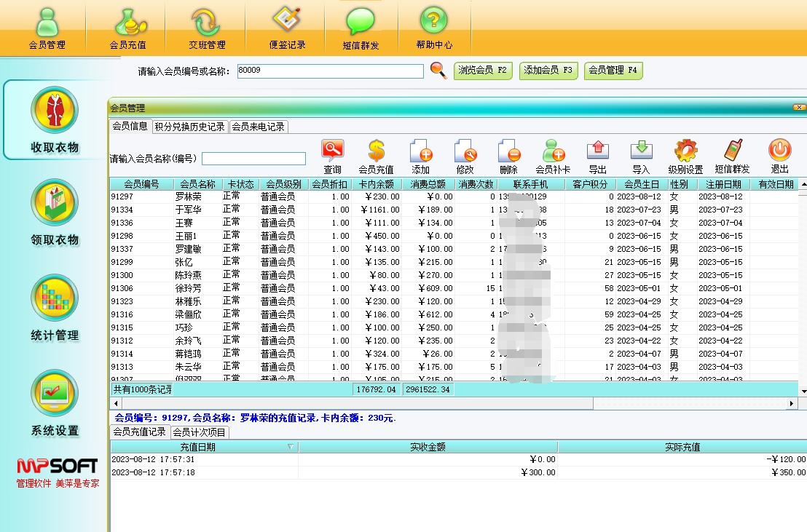
Task: Switch to the 积分兑换历史记录 tab
Action: coord(190,127)
